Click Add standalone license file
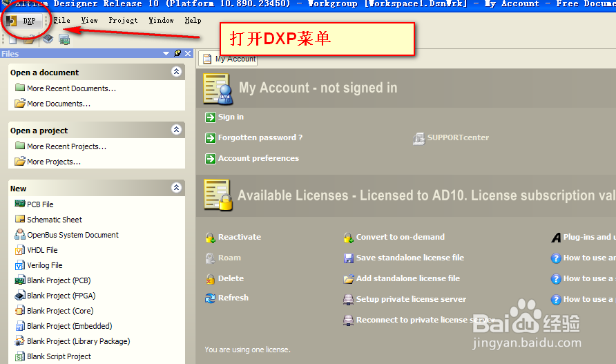The image size is (616, 364). [407, 278]
